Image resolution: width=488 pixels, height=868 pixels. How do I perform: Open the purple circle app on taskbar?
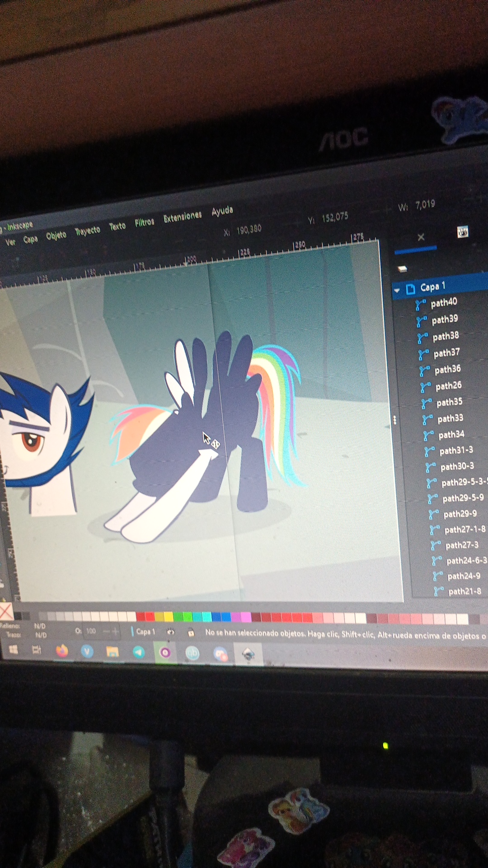(x=165, y=652)
